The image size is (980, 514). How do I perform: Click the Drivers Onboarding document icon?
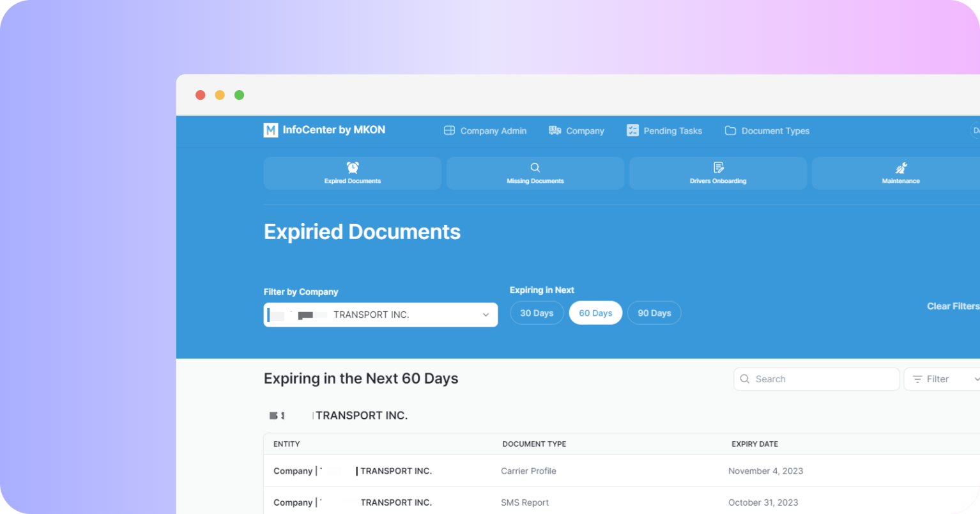pyautogui.click(x=719, y=167)
